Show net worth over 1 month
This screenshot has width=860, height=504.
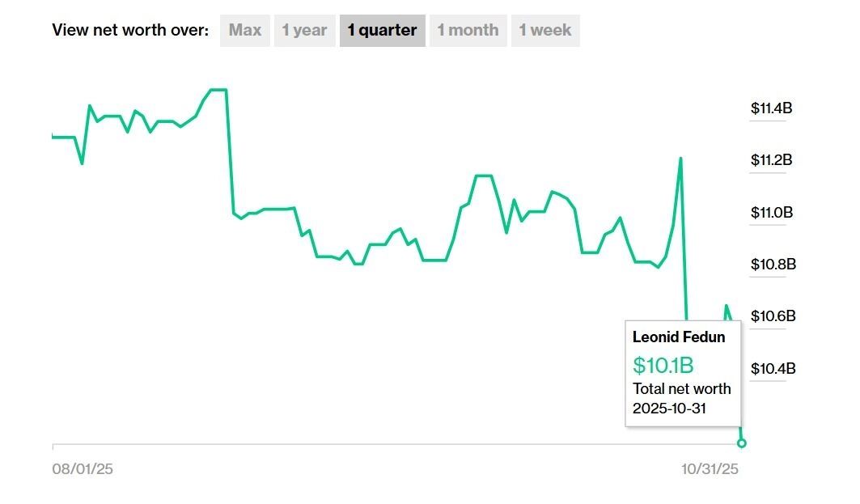point(468,31)
